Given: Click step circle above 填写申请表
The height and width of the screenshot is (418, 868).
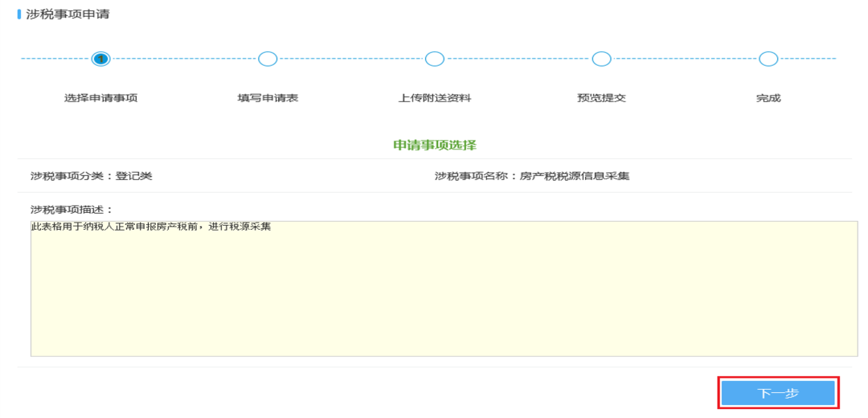Looking at the screenshot, I should click(x=268, y=59).
